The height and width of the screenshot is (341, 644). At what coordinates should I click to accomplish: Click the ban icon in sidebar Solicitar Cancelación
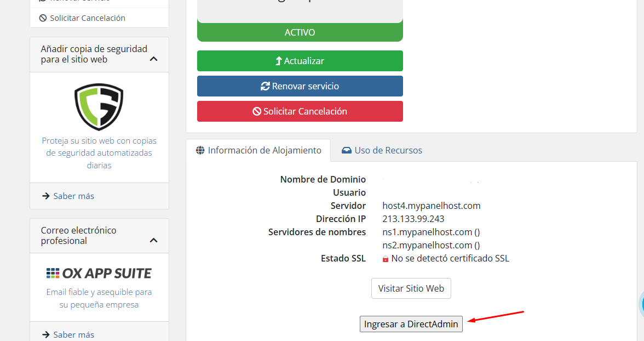pyautogui.click(x=43, y=18)
